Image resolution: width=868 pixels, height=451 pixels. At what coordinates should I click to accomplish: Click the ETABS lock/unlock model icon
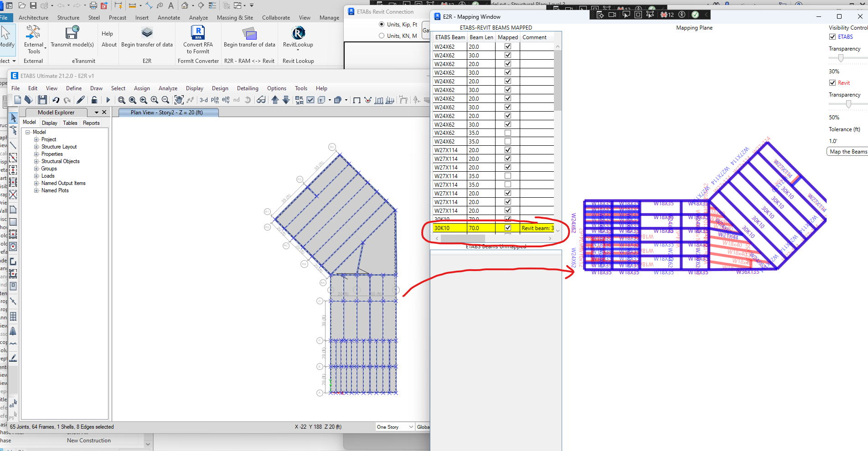point(94,100)
